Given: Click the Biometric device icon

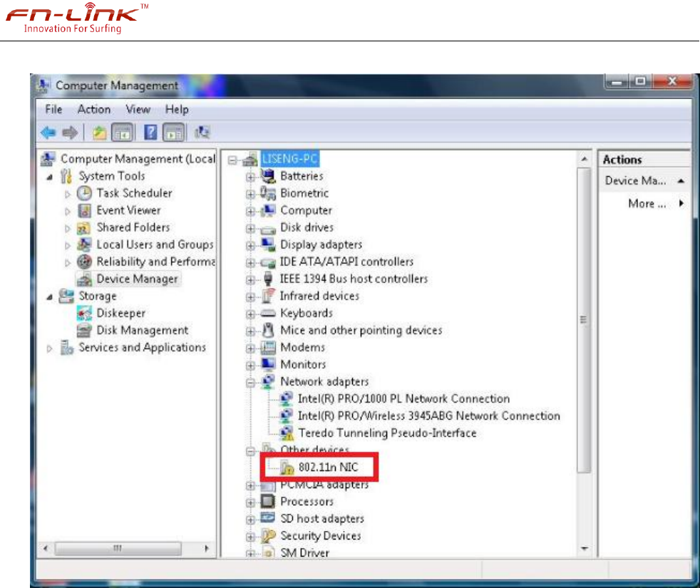Looking at the screenshot, I should tap(268, 193).
